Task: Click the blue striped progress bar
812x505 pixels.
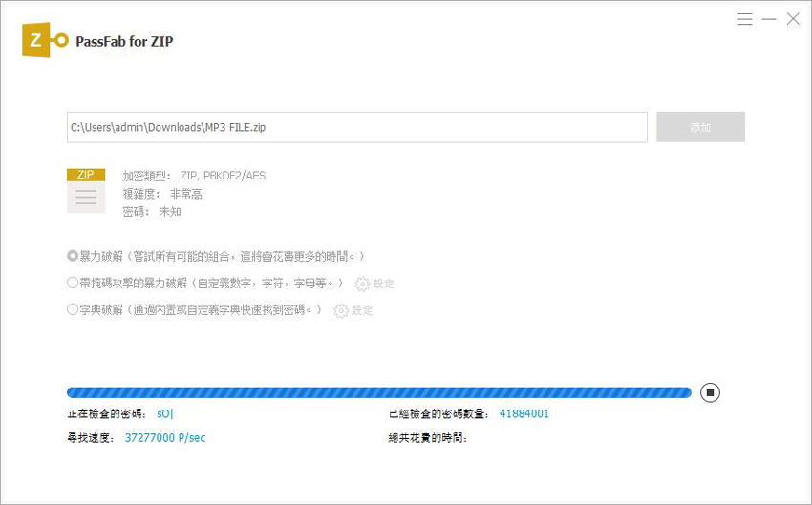Action: click(378, 392)
